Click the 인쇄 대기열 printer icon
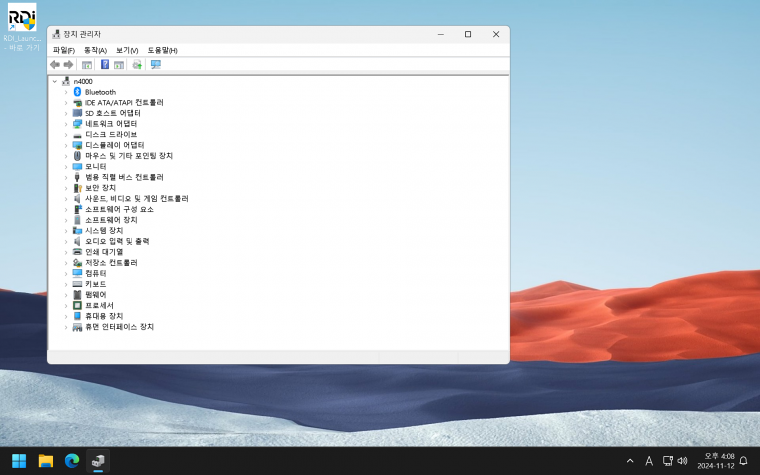This screenshot has width=760, height=475. (77, 252)
